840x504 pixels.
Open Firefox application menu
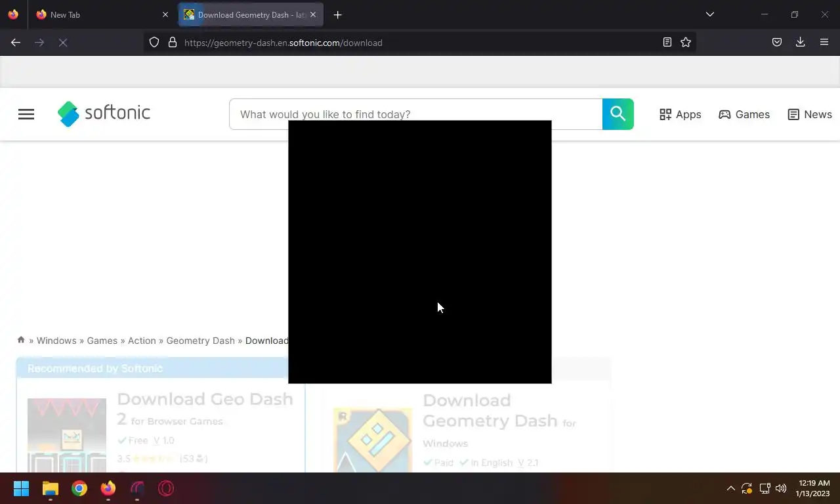[x=824, y=43]
